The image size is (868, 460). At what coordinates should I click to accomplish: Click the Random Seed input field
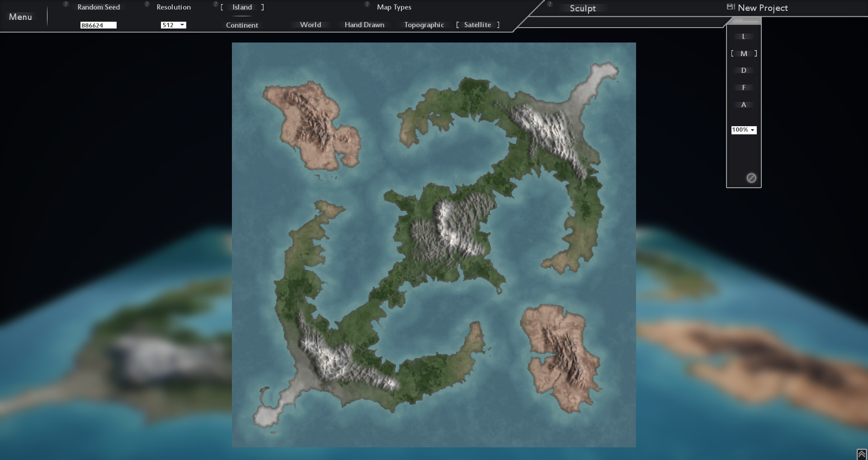pyautogui.click(x=99, y=25)
